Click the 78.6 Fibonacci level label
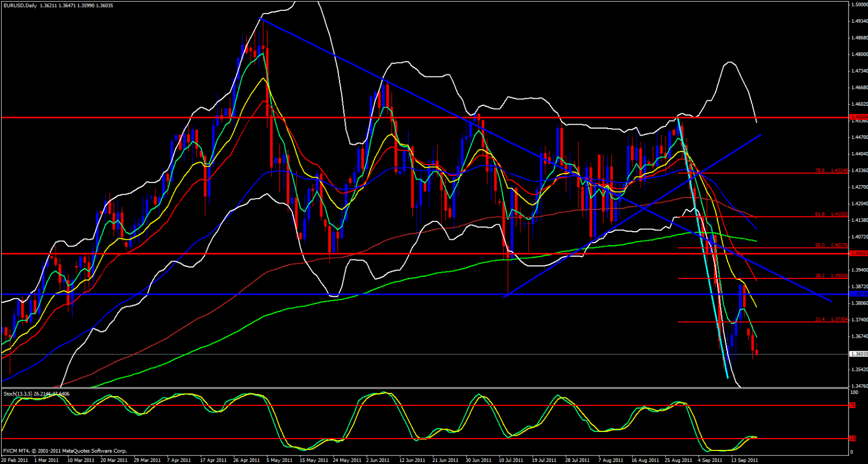 click(820, 170)
